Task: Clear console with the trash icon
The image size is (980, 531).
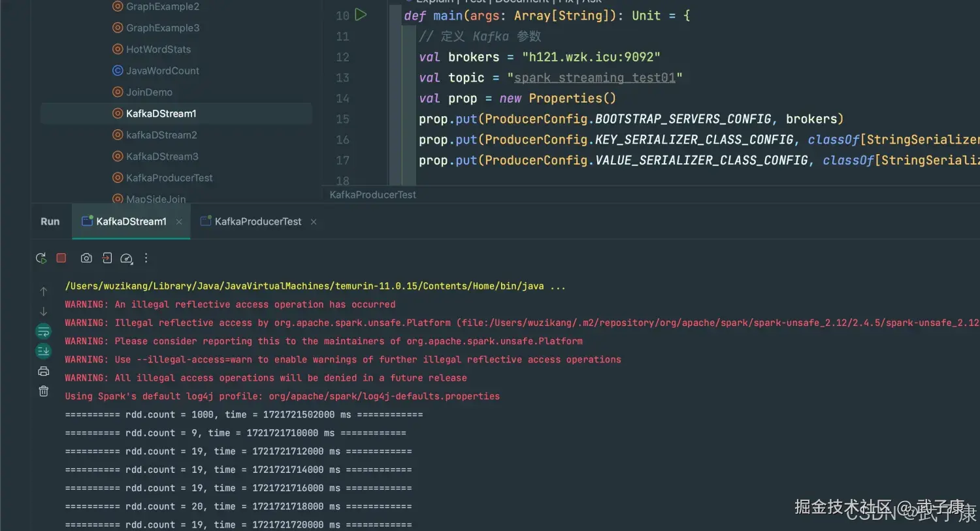Action: tap(44, 391)
